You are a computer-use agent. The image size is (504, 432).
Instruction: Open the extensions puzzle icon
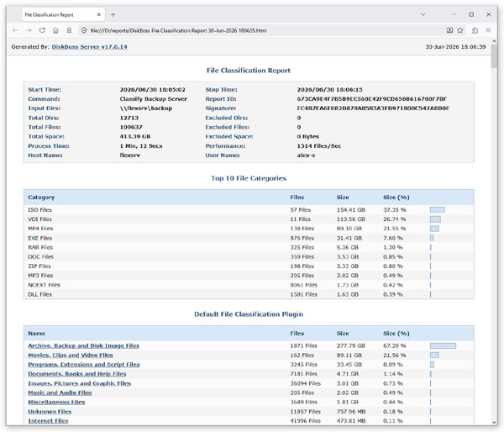[x=475, y=30]
